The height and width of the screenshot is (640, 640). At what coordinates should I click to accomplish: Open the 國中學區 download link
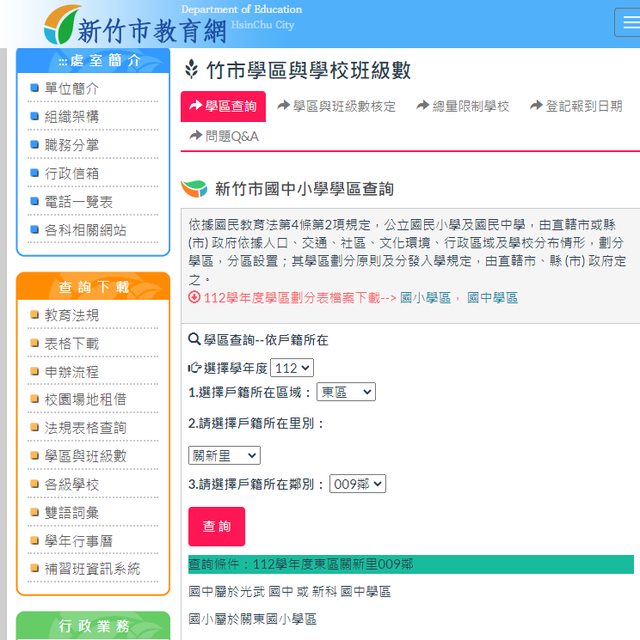pos(493,298)
